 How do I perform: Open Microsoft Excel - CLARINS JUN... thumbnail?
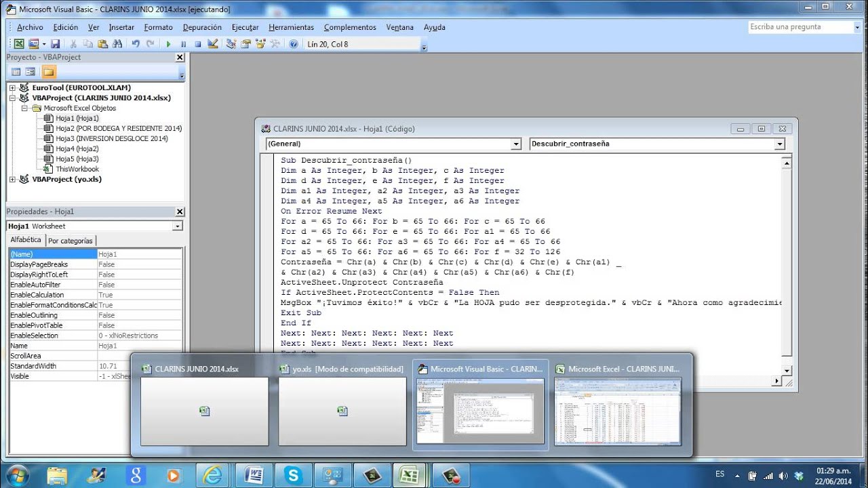(618, 405)
